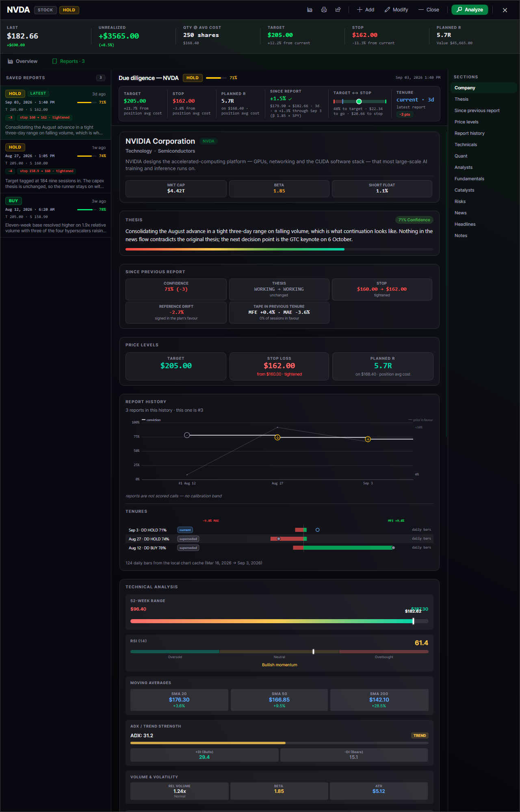Click the print icon in the header
This screenshot has height=812, width=520.
[324, 10]
